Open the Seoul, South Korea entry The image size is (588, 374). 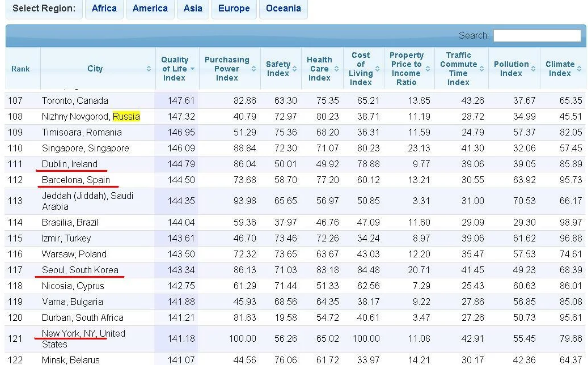[80, 270]
